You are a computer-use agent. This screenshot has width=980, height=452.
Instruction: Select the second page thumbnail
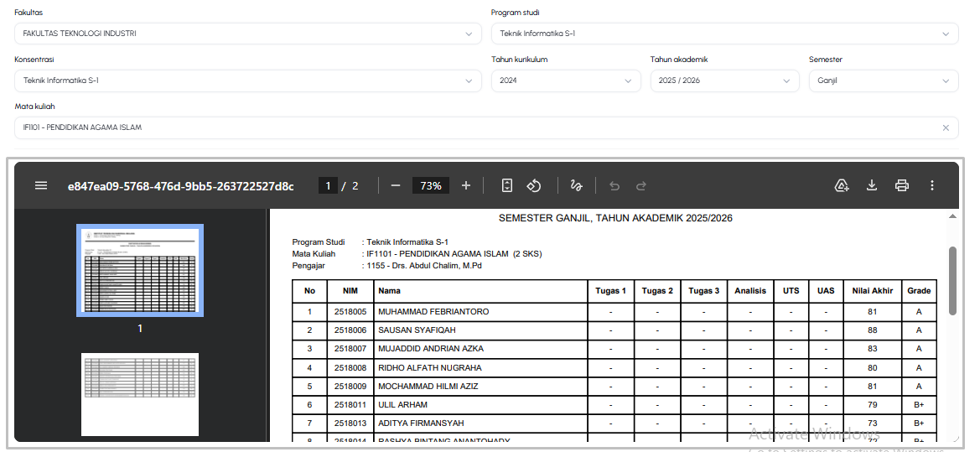(140, 394)
